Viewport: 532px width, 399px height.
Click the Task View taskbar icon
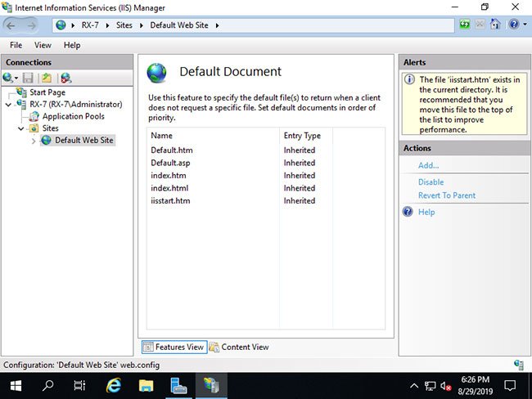(79, 386)
